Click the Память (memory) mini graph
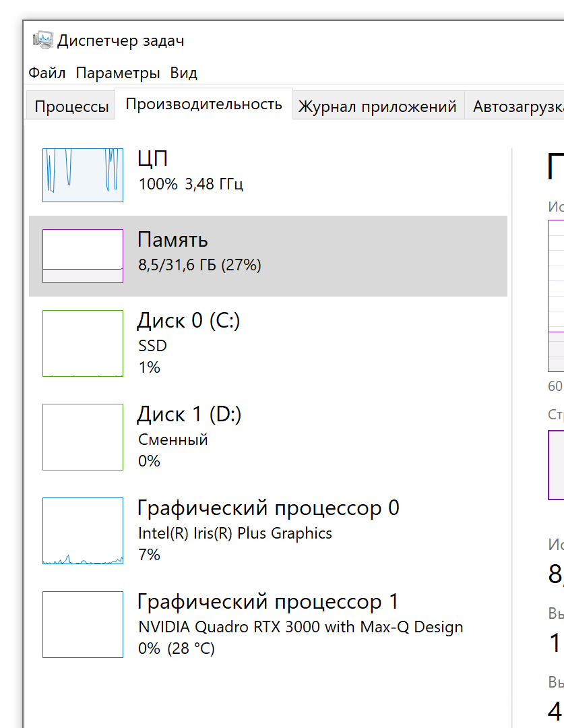 pyautogui.click(x=82, y=255)
